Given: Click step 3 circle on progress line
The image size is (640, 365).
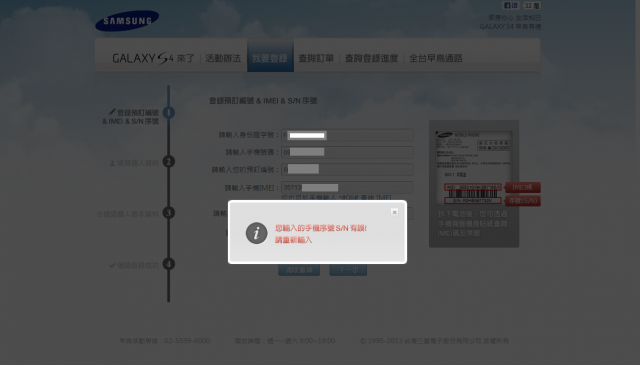Looking at the screenshot, I should (x=169, y=212).
